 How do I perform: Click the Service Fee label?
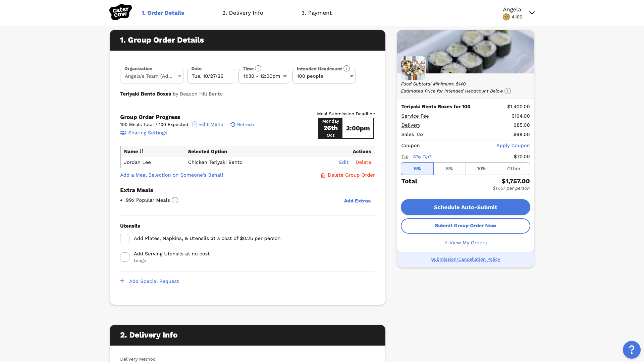pyautogui.click(x=415, y=116)
